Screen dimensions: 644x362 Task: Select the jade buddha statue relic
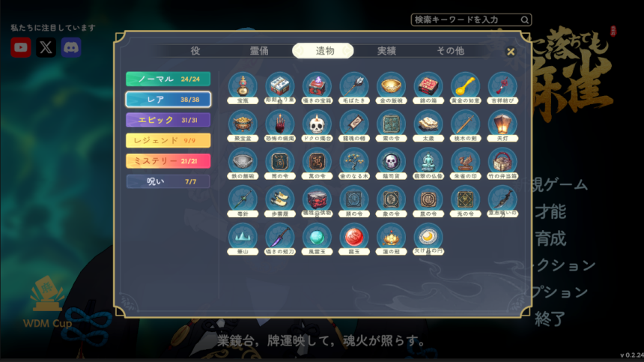pyautogui.click(x=428, y=162)
